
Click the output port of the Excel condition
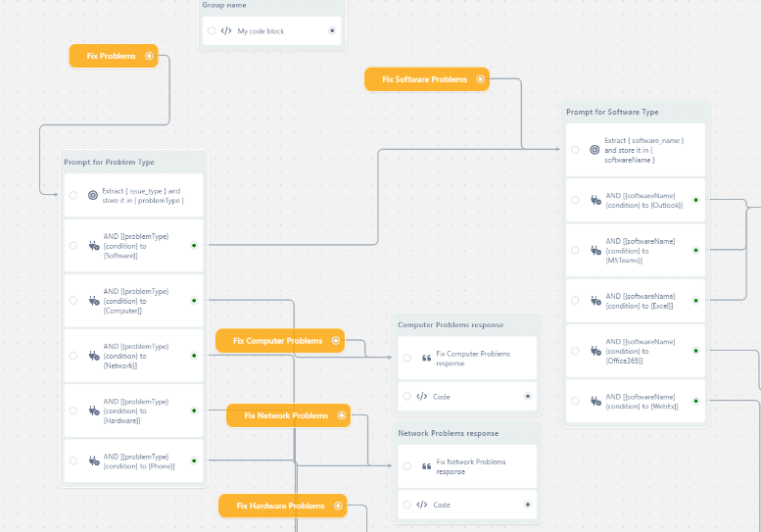pyautogui.click(x=695, y=301)
